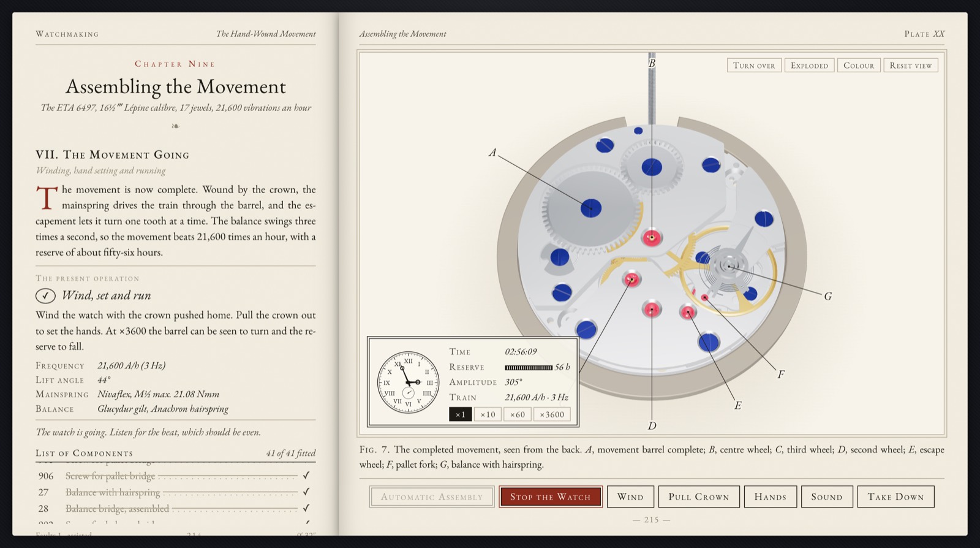Click the "41 of 41 fitted" count

(290, 453)
